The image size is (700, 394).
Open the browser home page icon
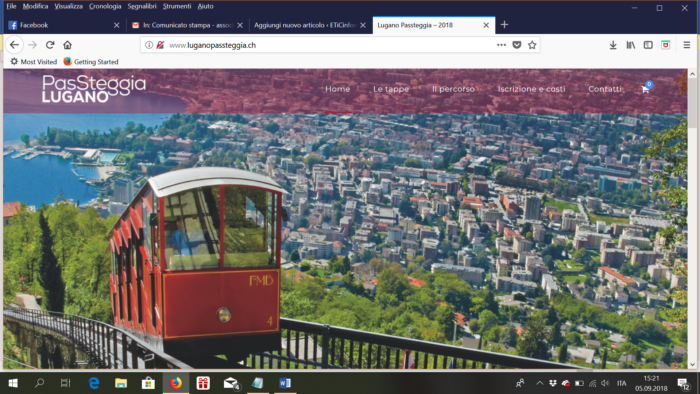(67, 45)
